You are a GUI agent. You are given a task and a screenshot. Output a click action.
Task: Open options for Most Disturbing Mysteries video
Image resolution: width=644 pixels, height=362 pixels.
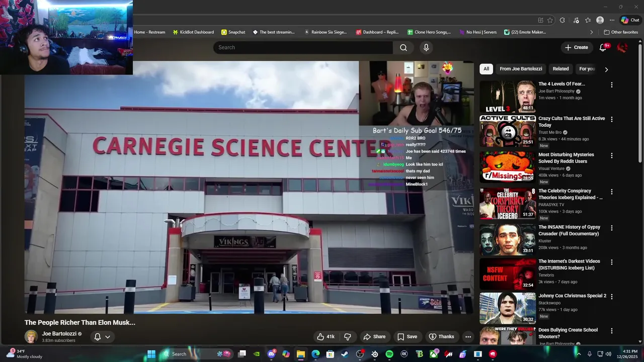click(612, 156)
